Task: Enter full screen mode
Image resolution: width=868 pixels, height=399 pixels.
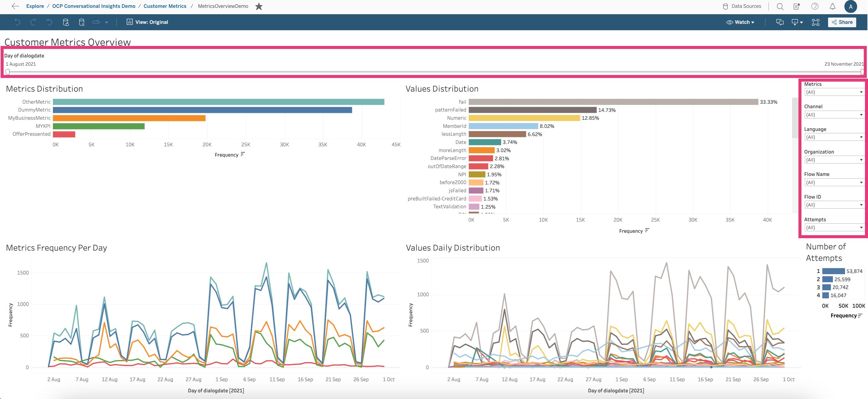Action: coord(815,22)
